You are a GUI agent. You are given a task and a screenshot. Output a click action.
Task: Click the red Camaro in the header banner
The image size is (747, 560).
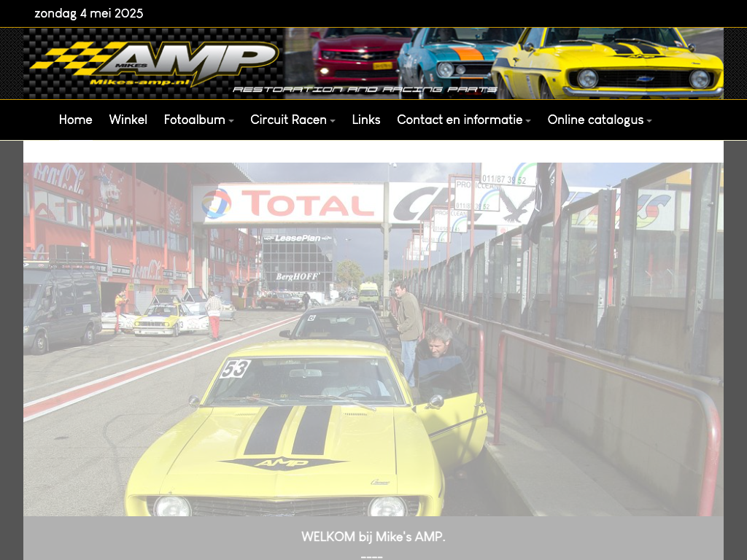coord(357,57)
